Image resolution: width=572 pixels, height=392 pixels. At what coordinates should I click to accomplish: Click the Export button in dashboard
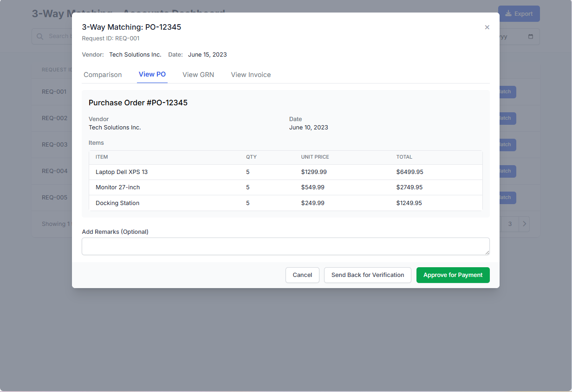click(519, 14)
